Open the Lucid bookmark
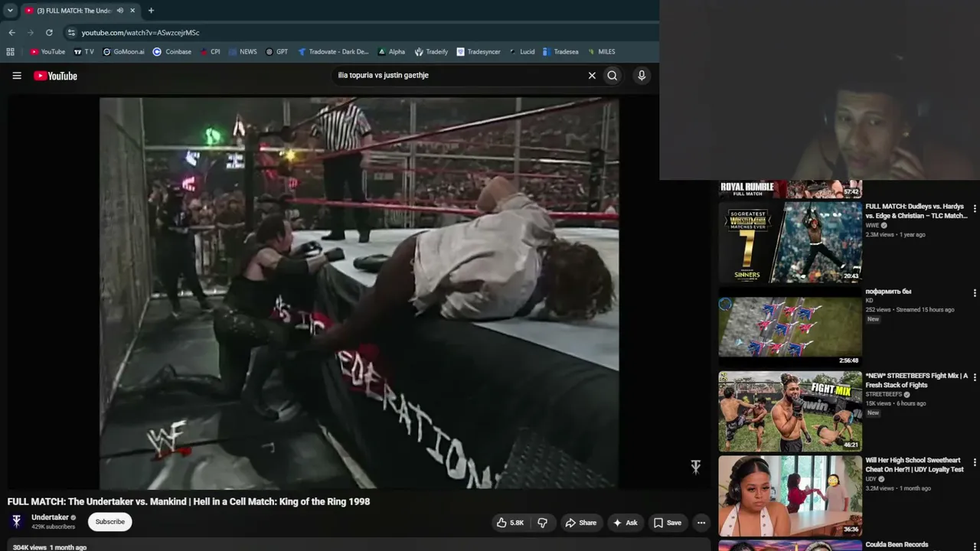Image resolution: width=980 pixels, height=551 pixels. coord(521,52)
